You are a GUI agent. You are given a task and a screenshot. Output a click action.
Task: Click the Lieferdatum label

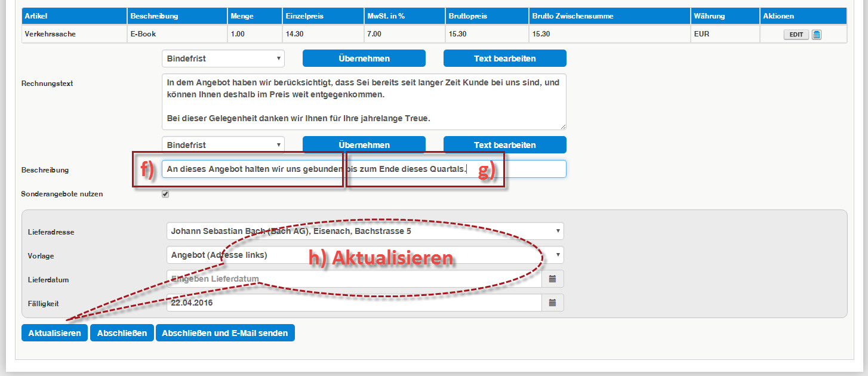click(x=48, y=279)
